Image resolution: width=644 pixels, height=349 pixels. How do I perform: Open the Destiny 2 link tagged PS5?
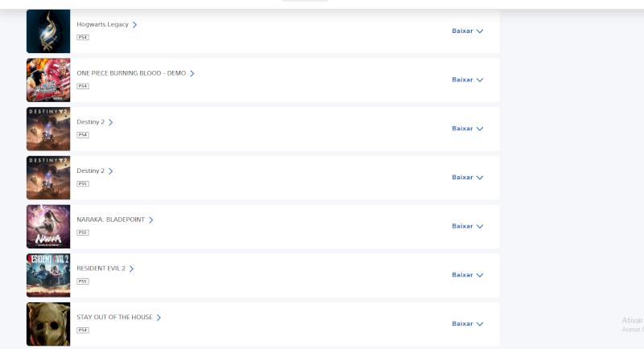[x=94, y=171]
